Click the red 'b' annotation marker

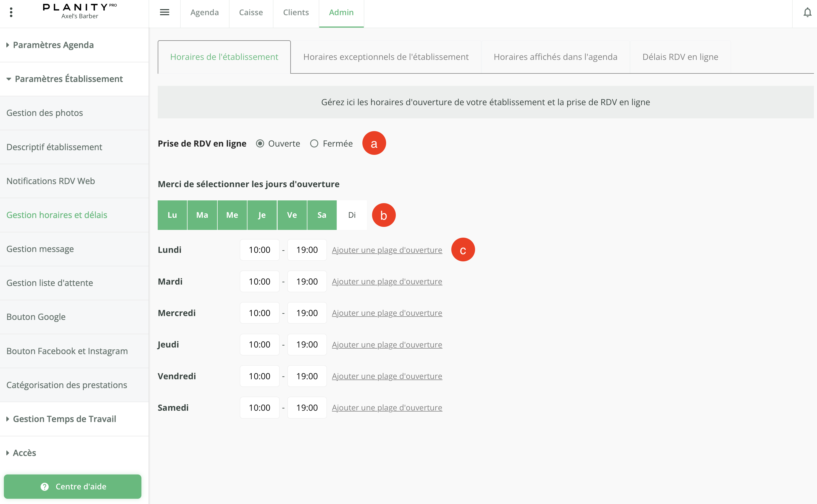coord(383,215)
